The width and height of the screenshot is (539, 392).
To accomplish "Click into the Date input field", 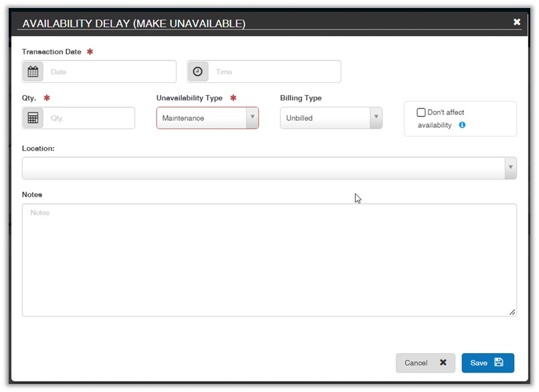I will pos(110,72).
